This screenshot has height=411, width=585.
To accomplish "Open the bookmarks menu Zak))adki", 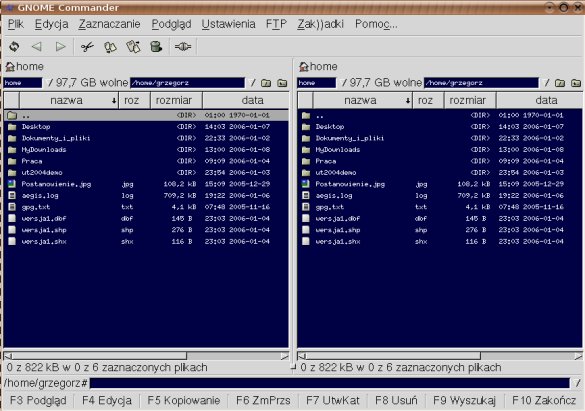I will coord(320,24).
